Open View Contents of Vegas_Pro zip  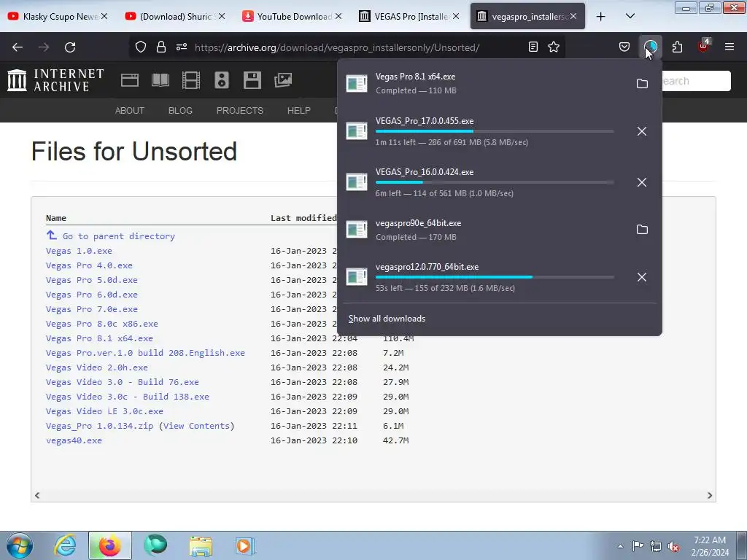tap(196, 426)
